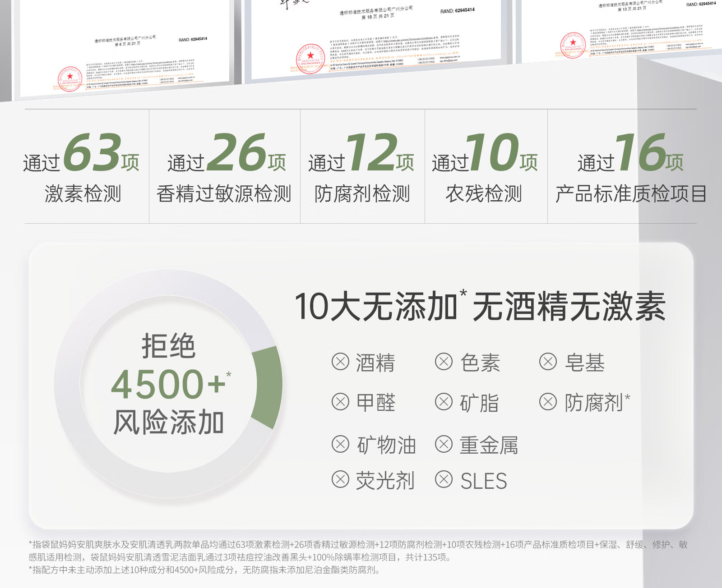
Task: Click the crossed-circle icon beside 酒精
Action: [340, 362]
